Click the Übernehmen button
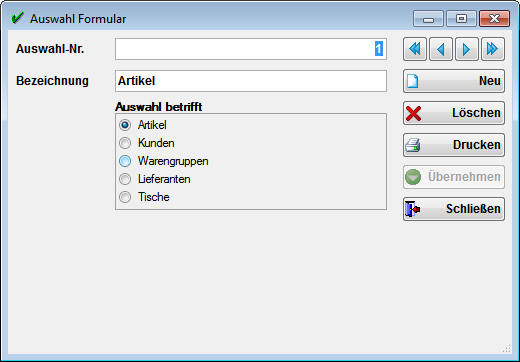 [454, 177]
